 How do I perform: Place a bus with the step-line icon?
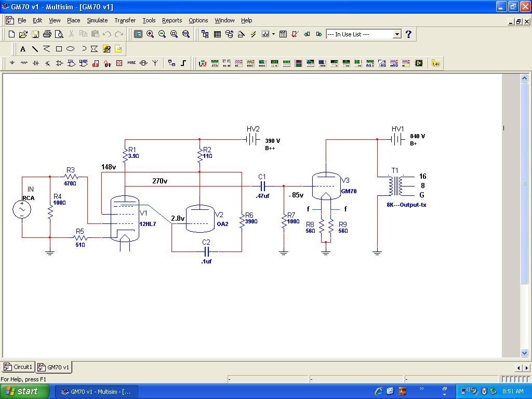183,63
